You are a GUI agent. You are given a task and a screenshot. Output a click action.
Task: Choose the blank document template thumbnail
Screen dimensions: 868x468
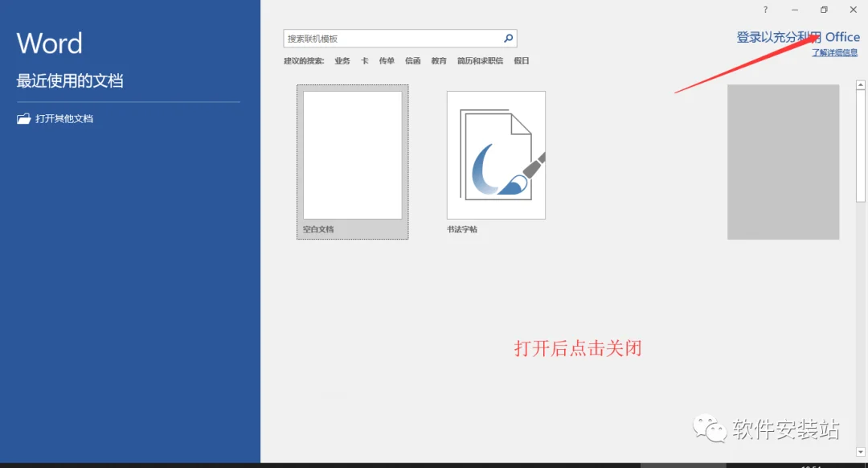[353, 155]
